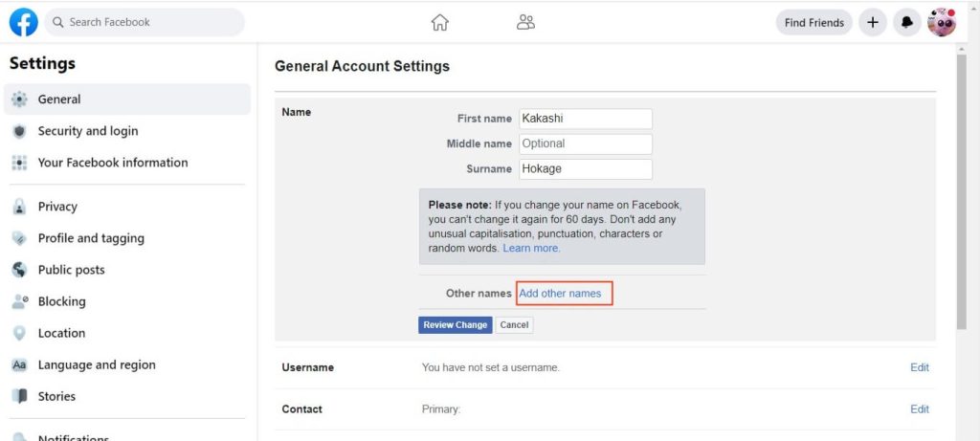Click the 'Contact' row label

click(301, 409)
